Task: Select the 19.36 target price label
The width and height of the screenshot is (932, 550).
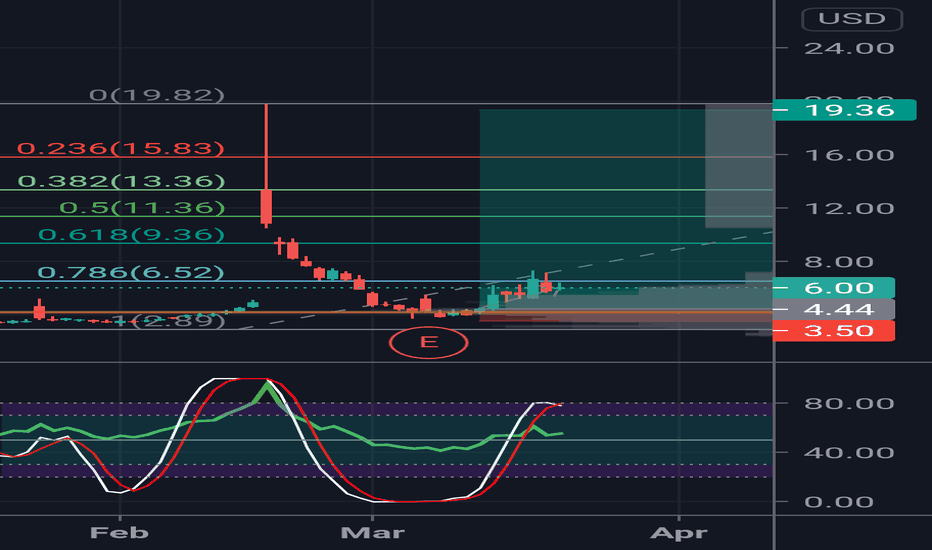Action: pyautogui.click(x=844, y=110)
